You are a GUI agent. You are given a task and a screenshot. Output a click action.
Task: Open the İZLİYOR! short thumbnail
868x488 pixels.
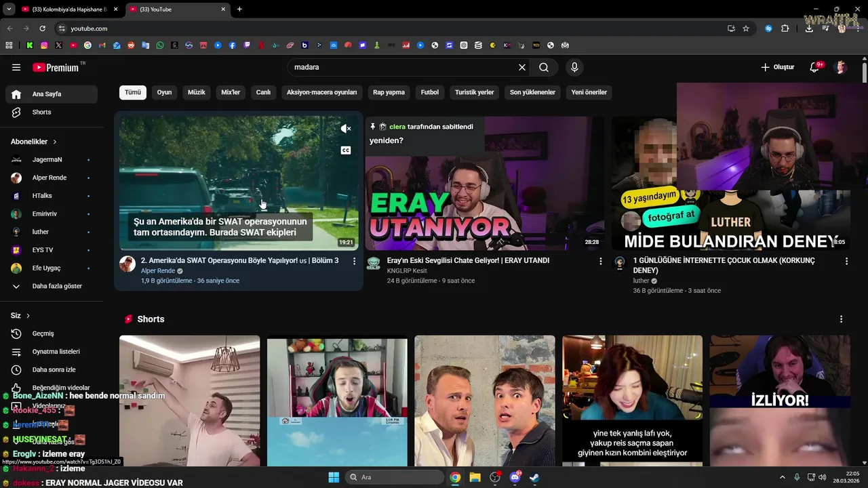pyautogui.click(x=780, y=401)
